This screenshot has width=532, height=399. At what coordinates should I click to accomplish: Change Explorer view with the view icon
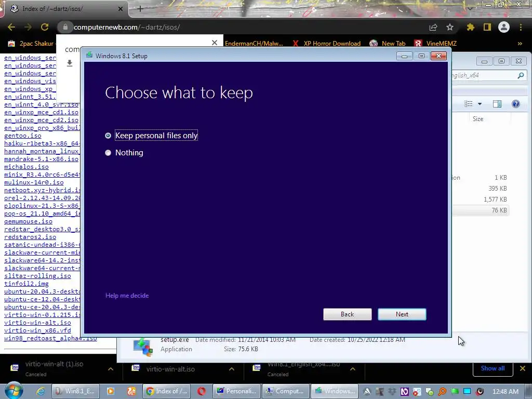click(469, 104)
